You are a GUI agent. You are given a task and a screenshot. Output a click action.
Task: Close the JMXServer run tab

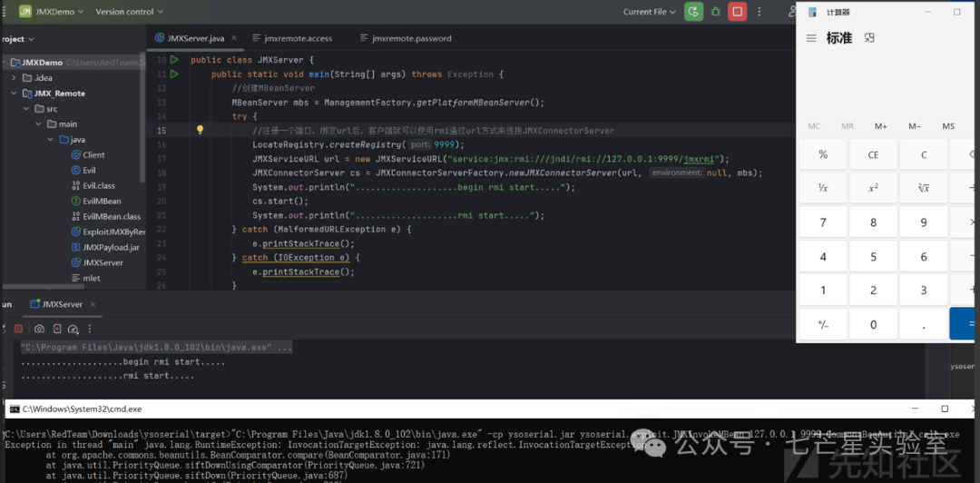93,305
